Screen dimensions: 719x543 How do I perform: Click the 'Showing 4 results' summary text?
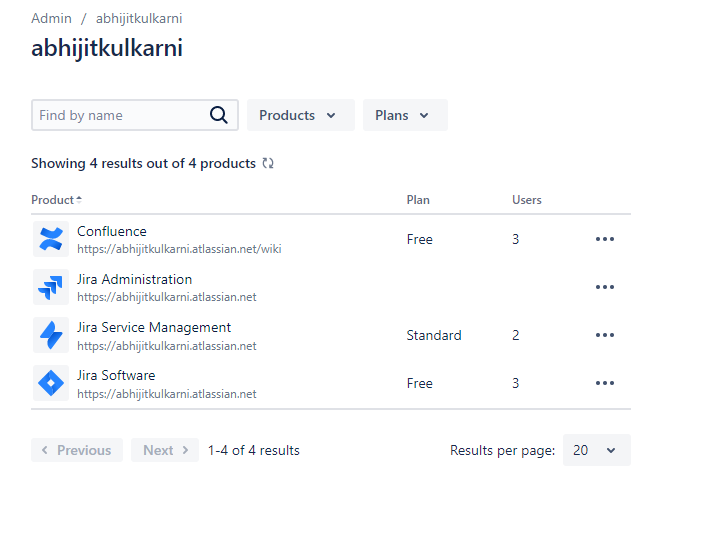(144, 163)
